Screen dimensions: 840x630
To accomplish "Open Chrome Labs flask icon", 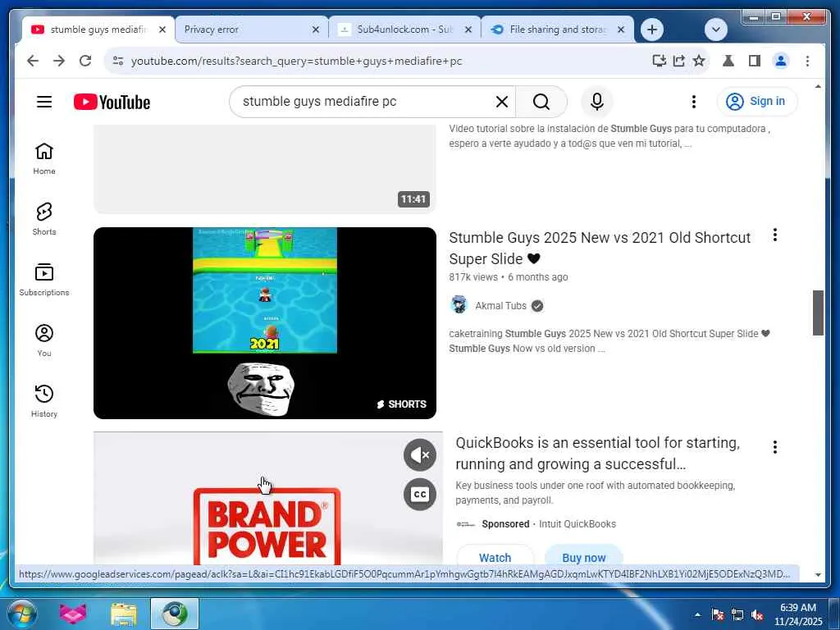I will 728,61.
